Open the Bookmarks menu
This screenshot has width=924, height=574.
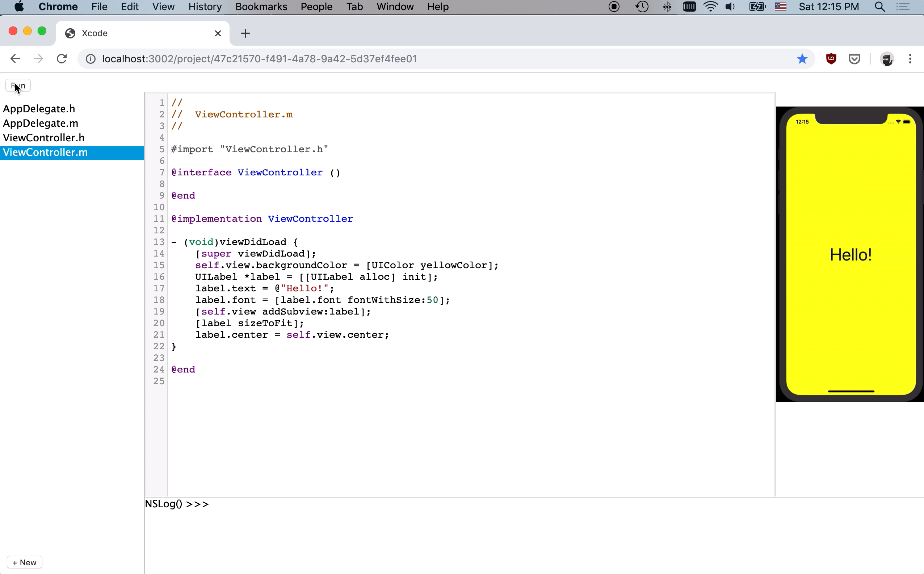261,7
